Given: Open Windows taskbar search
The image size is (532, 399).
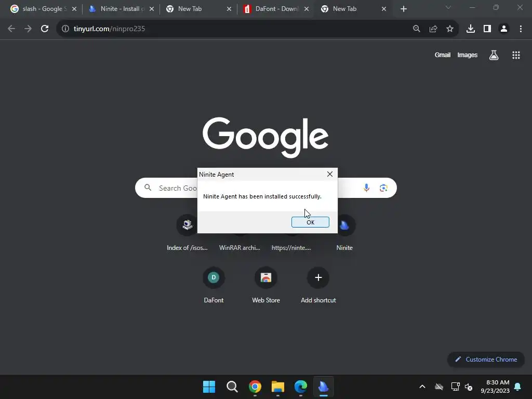Looking at the screenshot, I should coord(232,387).
